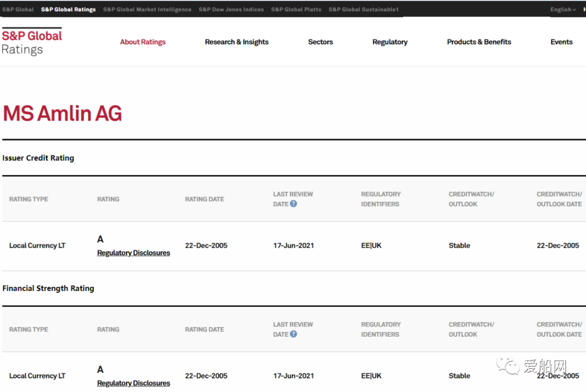Click 17-Jun-2021 in Issuer Credit Rating row
This screenshot has height=392, width=586.
click(x=294, y=245)
